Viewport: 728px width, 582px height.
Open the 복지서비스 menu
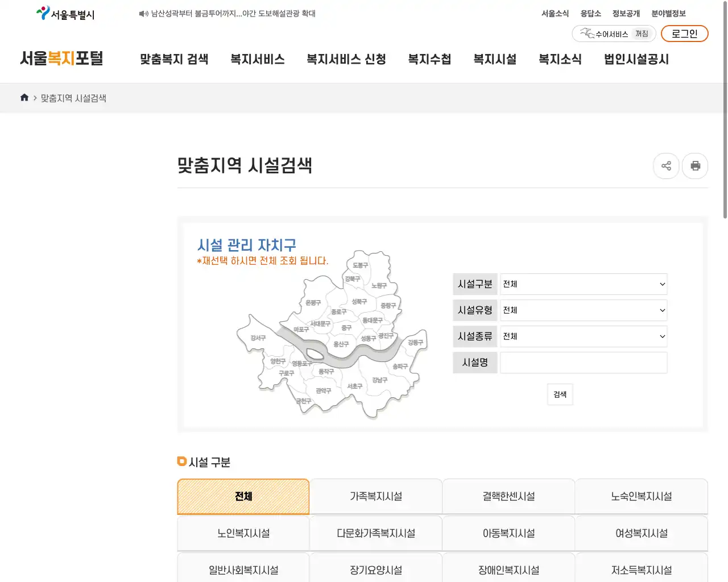tap(258, 59)
